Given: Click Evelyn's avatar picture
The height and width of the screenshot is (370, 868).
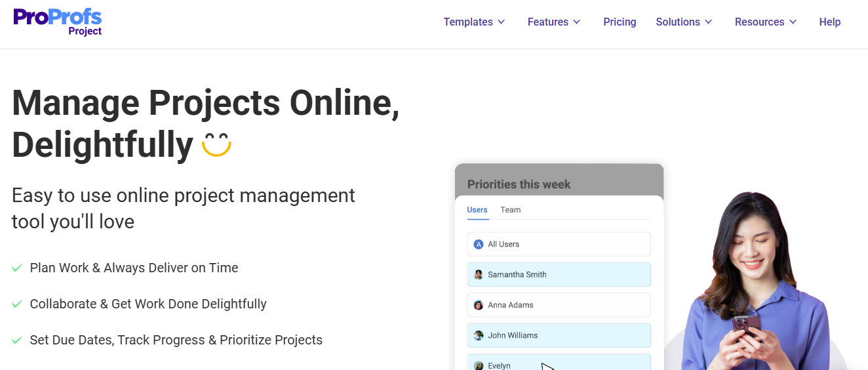Looking at the screenshot, I should point(479,365).
